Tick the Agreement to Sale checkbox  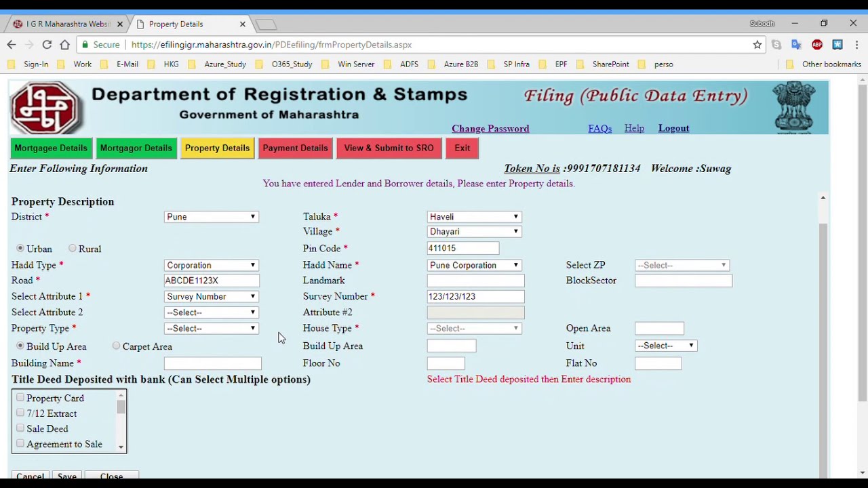click(x=20, y=444)
